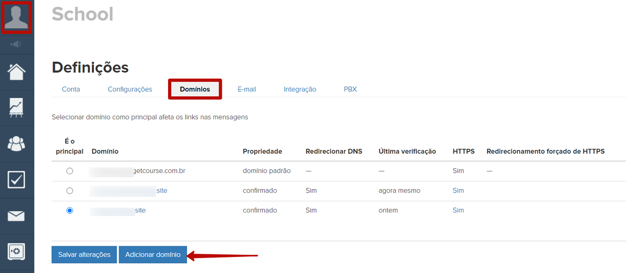Open the users group icon
Image resolution: width=644 pixels, height=273 pixels.
click(x=17, y=143)
